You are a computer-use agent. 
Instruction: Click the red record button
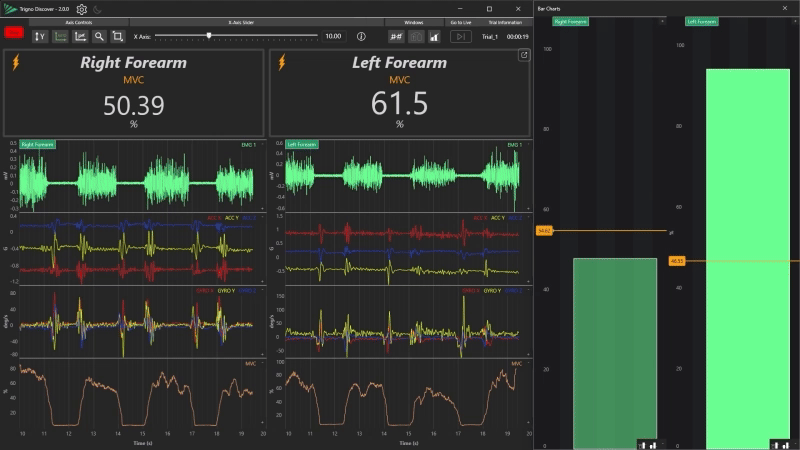point(15,33)
